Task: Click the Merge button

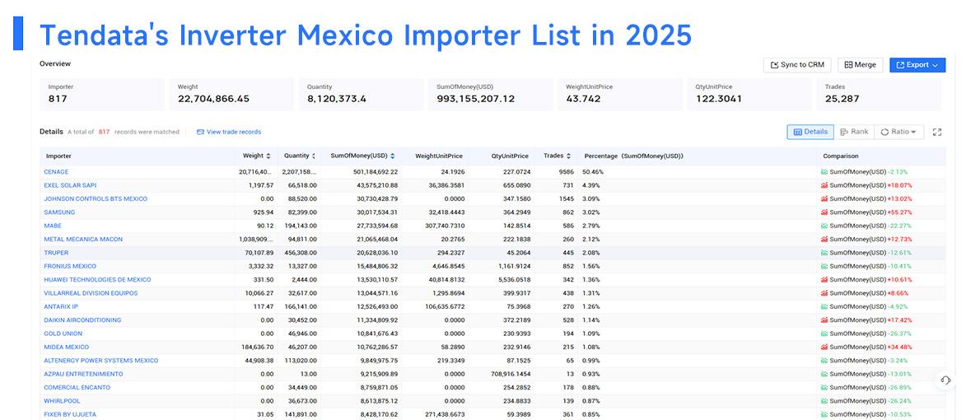Action: 860,65
